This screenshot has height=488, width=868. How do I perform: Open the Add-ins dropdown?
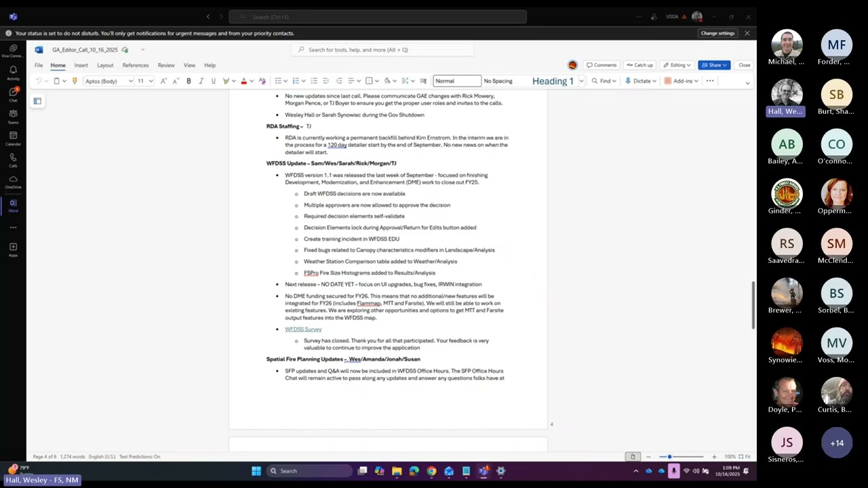pyautogui.click(x=681, y=81)
